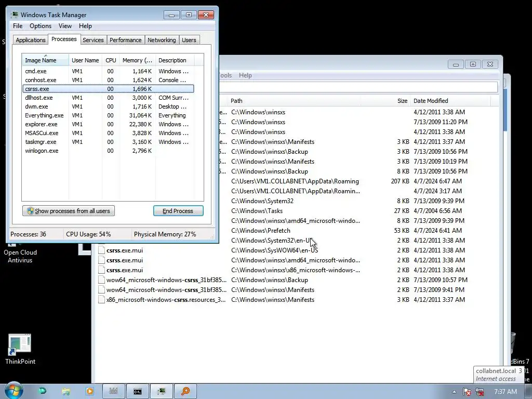Sort processes by Image Name column

tap(46, 60)
